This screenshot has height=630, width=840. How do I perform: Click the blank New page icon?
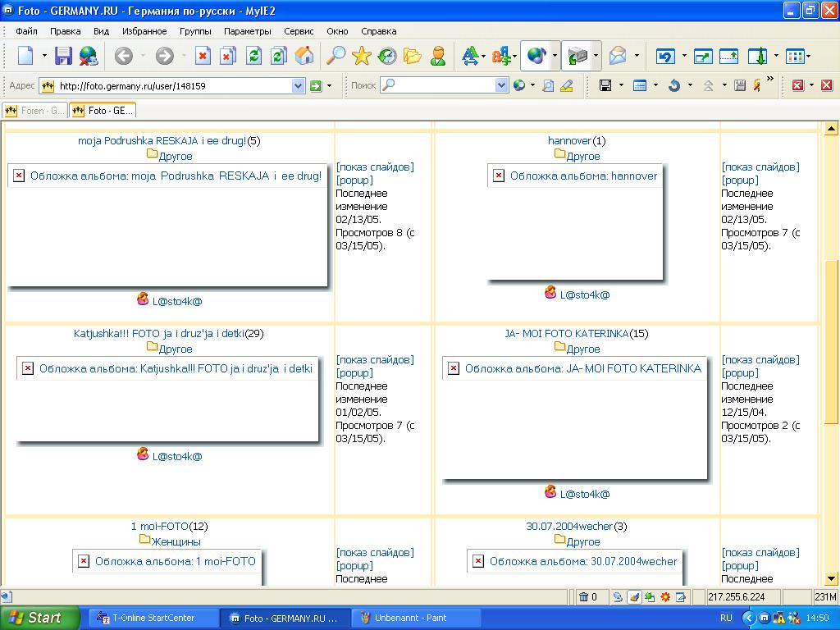[26, 56]
